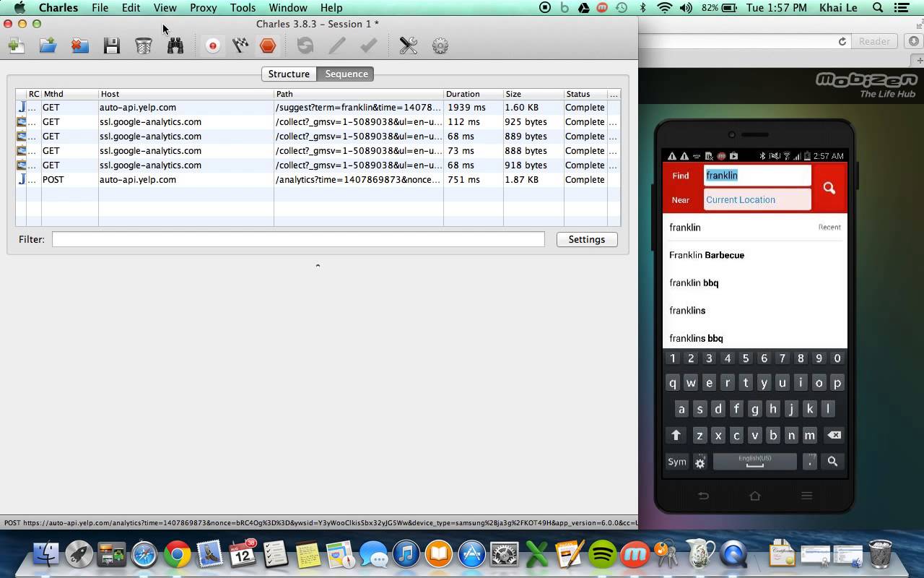Image resolution: width=924 pixels, height=578 pixels.
Task: Tap the phone keyboard shift arrow key
Action: [676, 435]
